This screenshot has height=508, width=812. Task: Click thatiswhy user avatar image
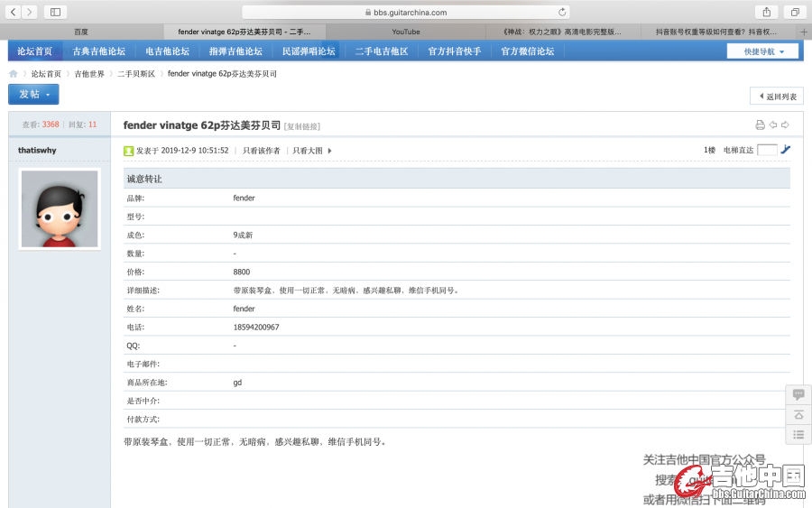(x=59, y=208)
